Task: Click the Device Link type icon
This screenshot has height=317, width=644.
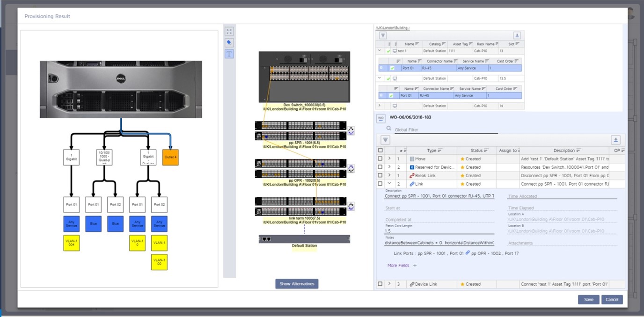Action: click(412, 284)
